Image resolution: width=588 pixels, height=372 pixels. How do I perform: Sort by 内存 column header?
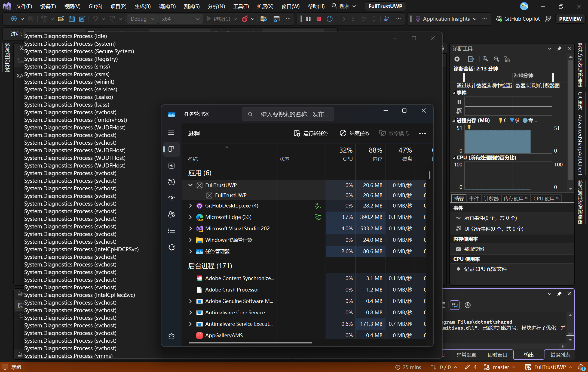[x=370, y=154]
